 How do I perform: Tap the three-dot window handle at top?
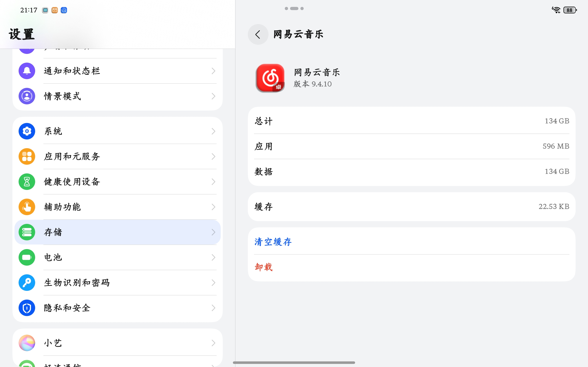pos(294,8)
